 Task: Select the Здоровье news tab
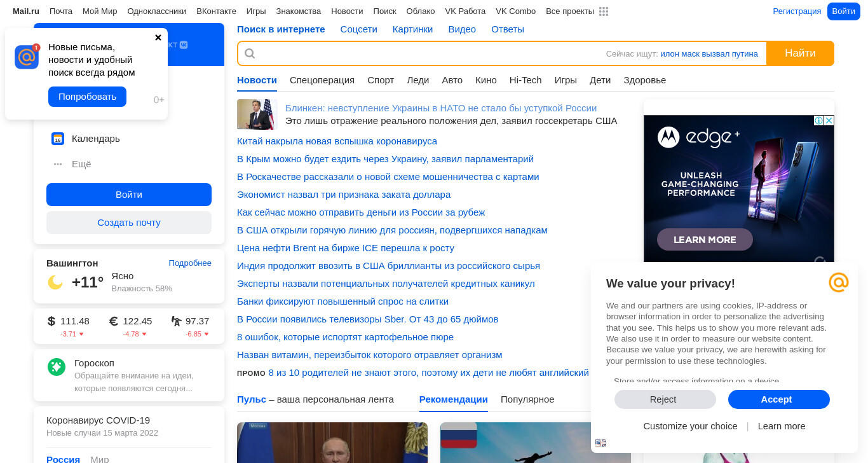pyautogui.click(x=645, y=80)
